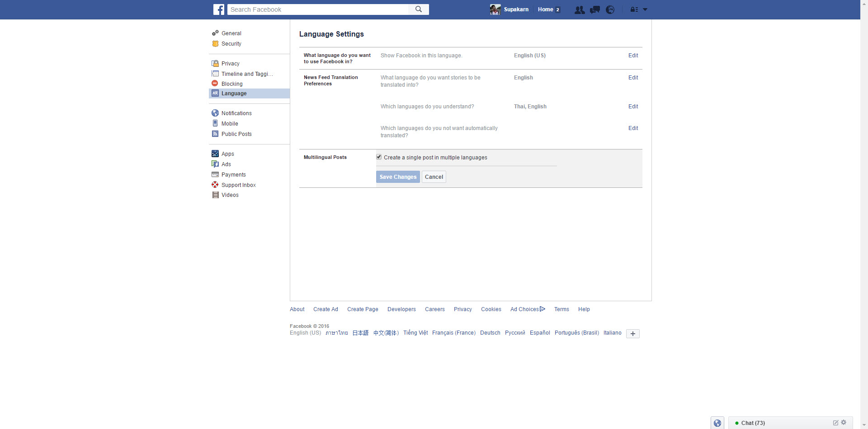This screenshot has width=868, height=429.
Task: Edit the Facebook display language
Action: 633,56
